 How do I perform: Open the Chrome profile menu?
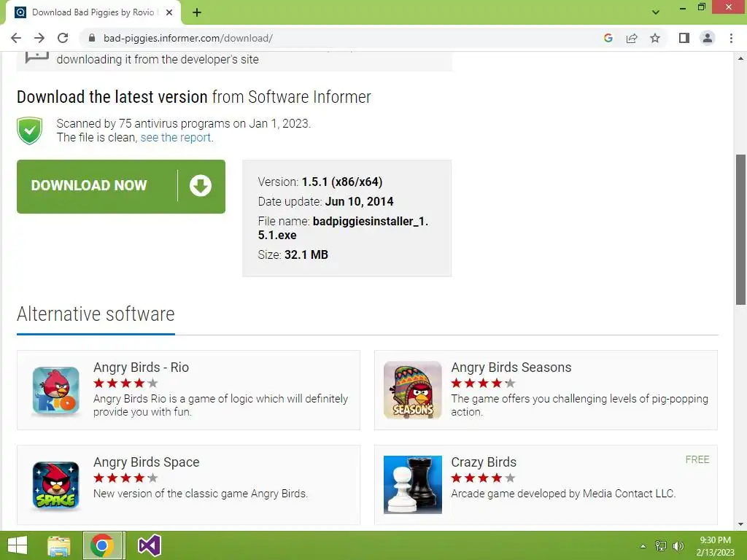(708, 38)
